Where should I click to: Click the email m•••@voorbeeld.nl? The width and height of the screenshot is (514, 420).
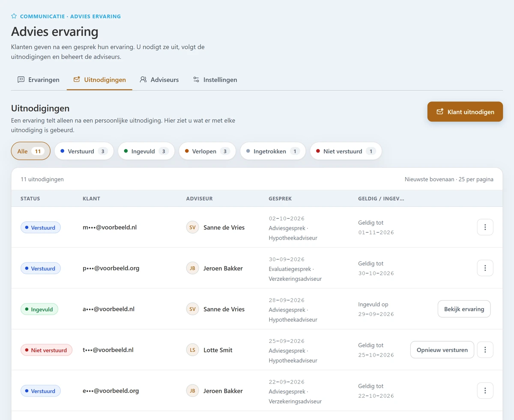click(x=110, y=227)
